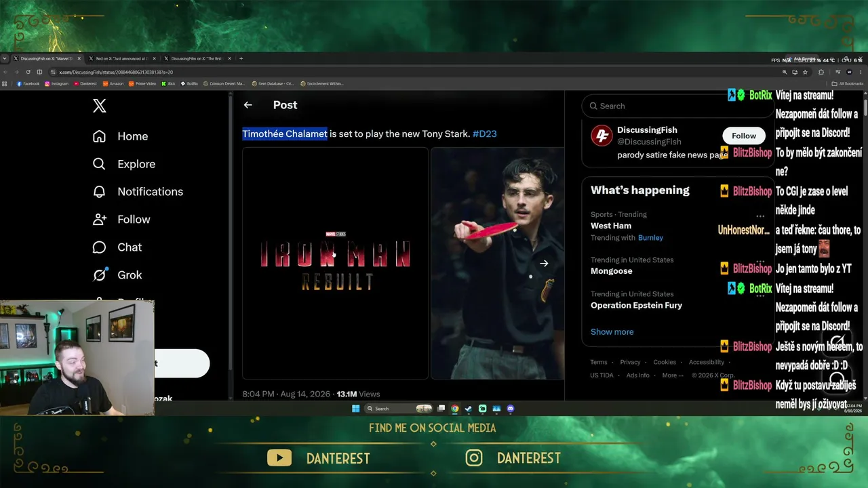Open the Chrome apps grid shortcut

pos(5,84)
